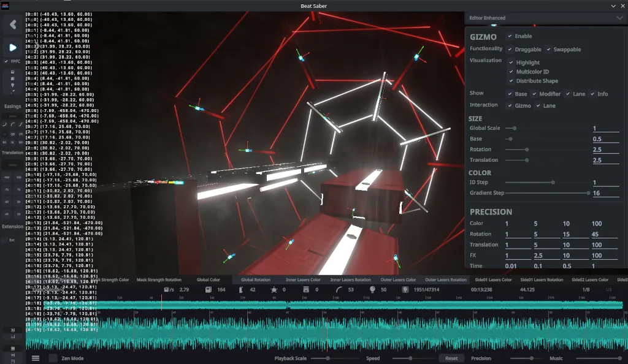This screenshot has width=628, height=364.
Task: Toggle the Swappable checkbox
Action: click(x=548, y=49)
